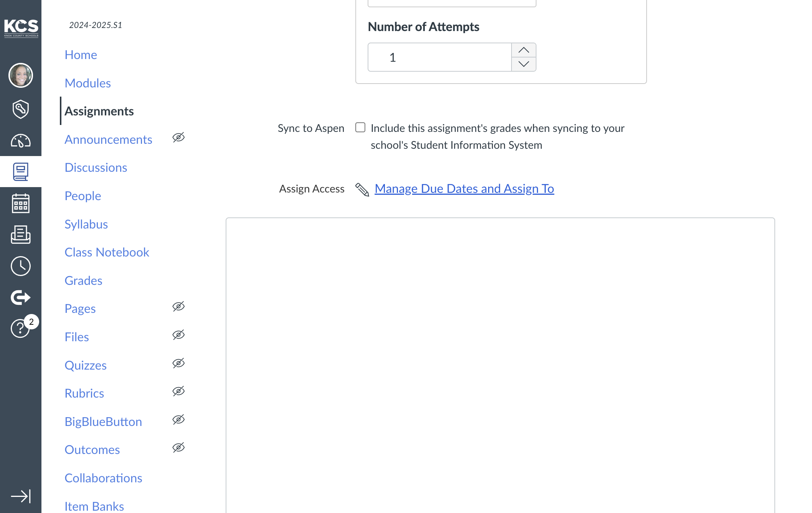Open the Inbox icon in global navigation

click(21, 234)
